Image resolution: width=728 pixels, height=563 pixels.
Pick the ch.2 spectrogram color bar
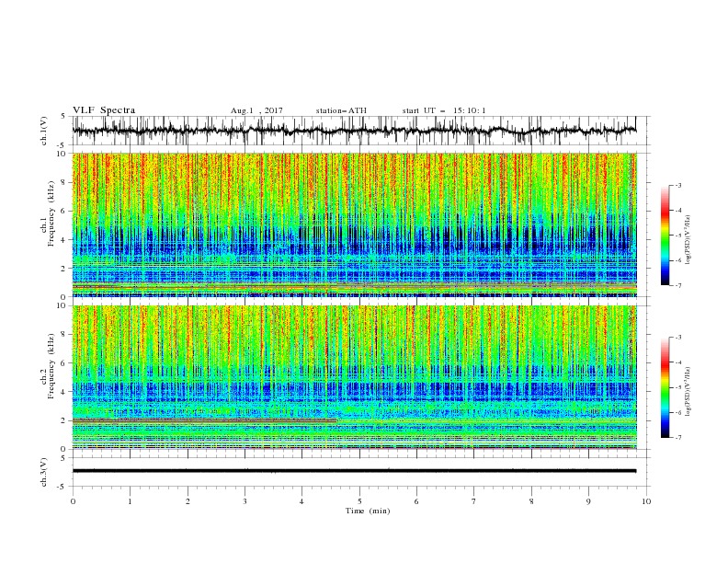[665, 387]
